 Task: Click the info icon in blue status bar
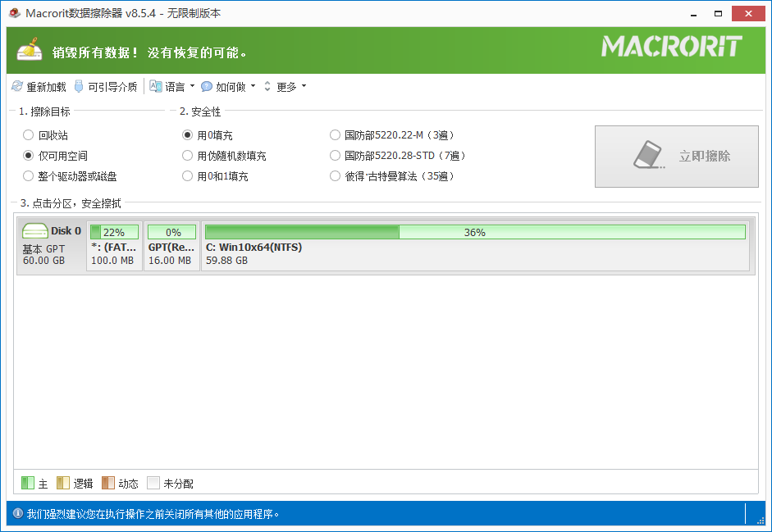pos(18,514)
